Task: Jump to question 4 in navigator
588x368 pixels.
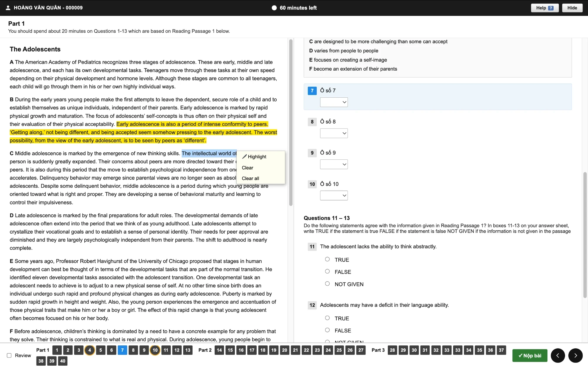Action: point(90,350)
